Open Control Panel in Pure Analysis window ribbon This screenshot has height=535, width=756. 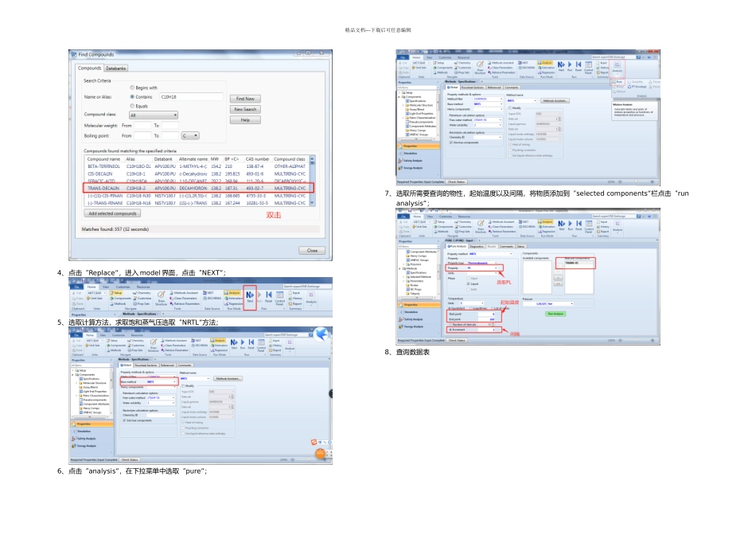click(589, 227)
